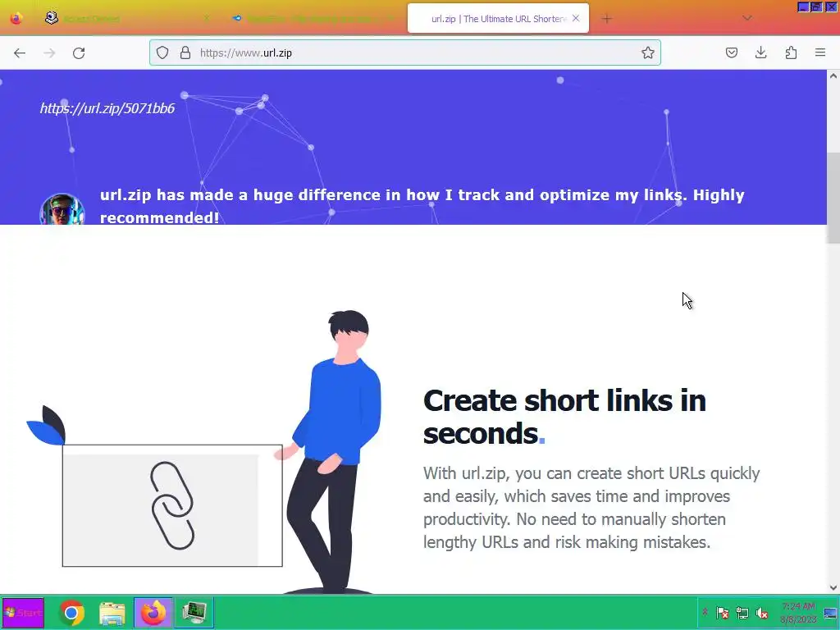Click the 'Create short links in seconds' heading
The image size is (840, 630).
point(564,417)
